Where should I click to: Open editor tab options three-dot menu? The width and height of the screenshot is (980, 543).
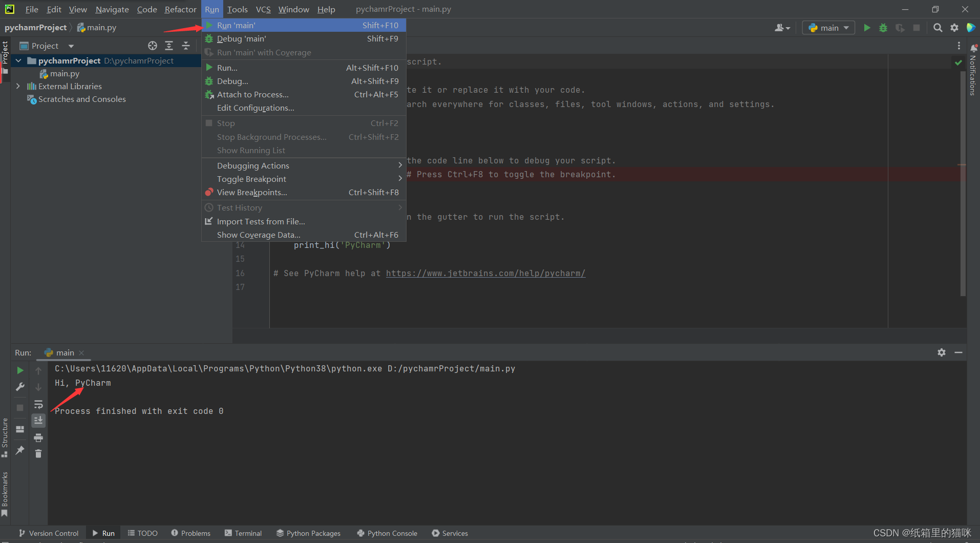click(x=959, y=46)
